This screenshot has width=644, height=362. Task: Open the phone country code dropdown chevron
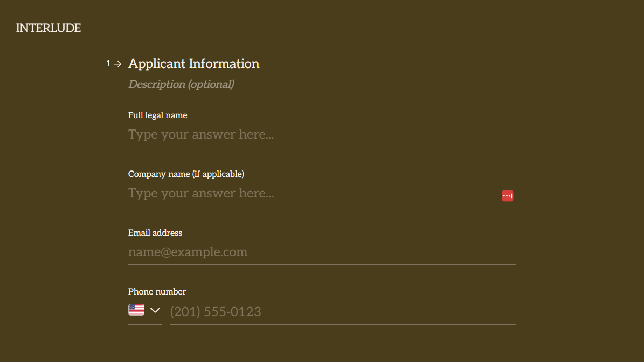pyautogui.click(x=155, y=310)
